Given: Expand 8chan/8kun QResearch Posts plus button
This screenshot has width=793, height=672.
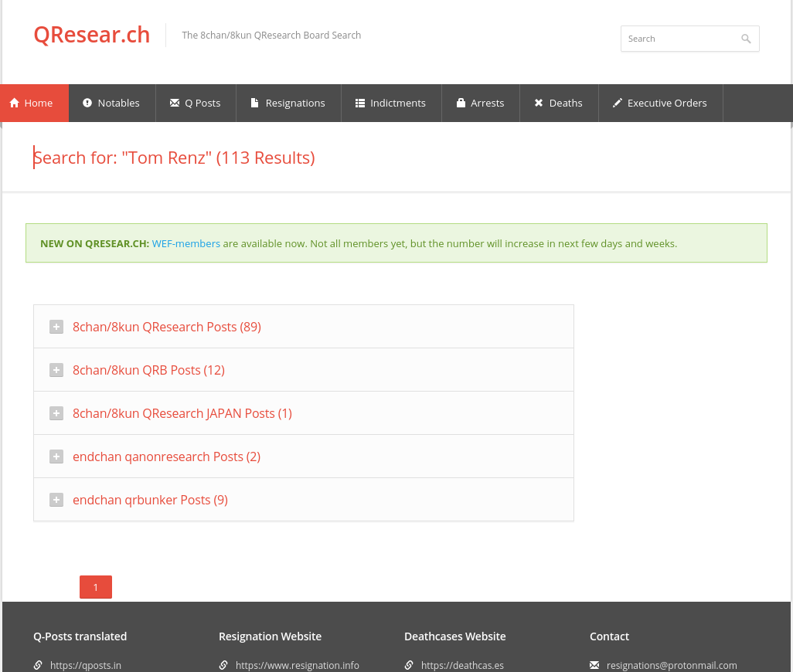Looking at the screenshot, I should [x=56, y=327].
